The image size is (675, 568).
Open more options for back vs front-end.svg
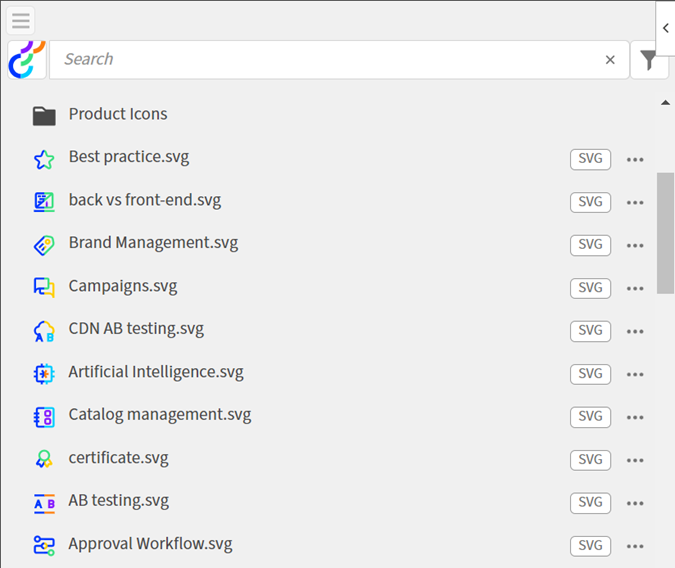(x=635, y=202)
